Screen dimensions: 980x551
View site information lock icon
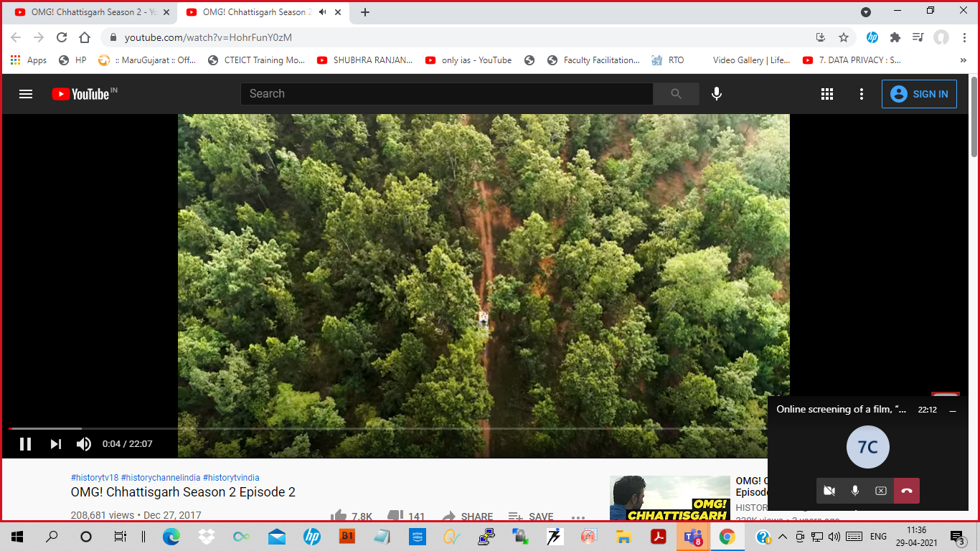113,37
